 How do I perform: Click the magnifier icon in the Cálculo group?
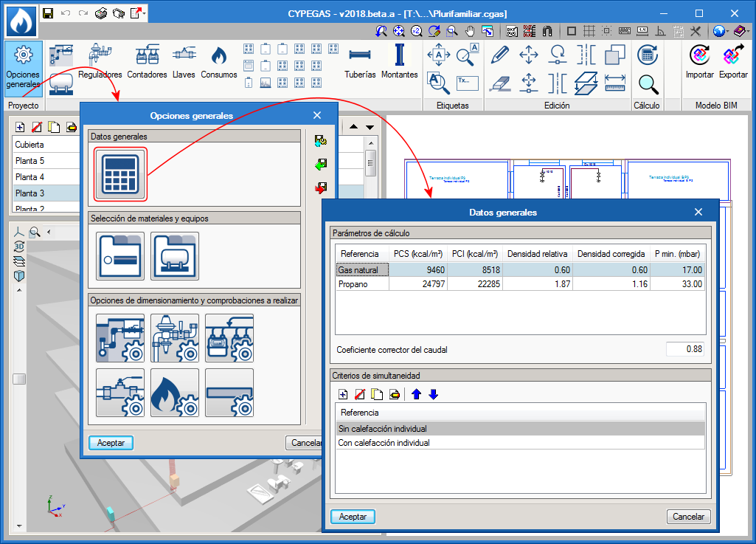point(648,84)
